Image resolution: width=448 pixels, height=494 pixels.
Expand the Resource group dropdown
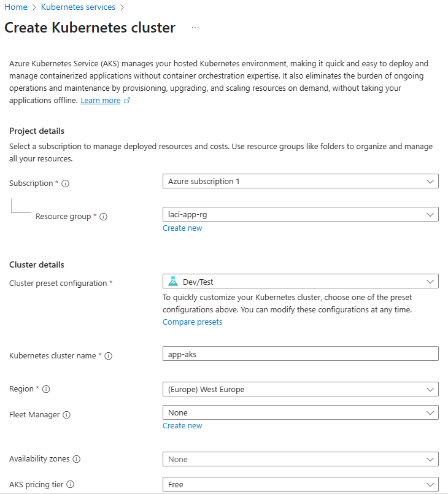pyautogui.click(x=300, y=215)
